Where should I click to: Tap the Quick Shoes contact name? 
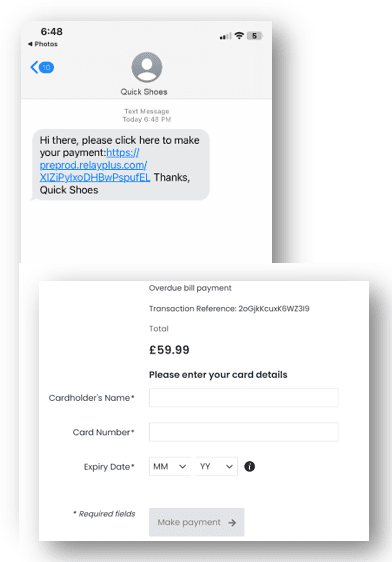point(144,92)
